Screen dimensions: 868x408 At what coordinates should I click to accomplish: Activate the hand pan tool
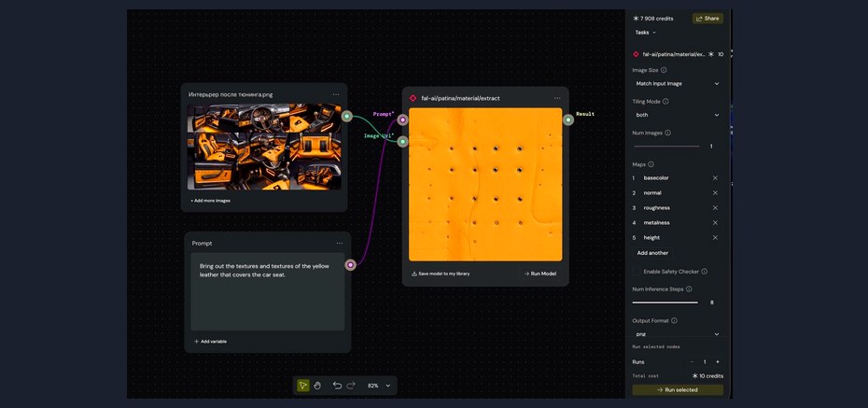(317, 386)
